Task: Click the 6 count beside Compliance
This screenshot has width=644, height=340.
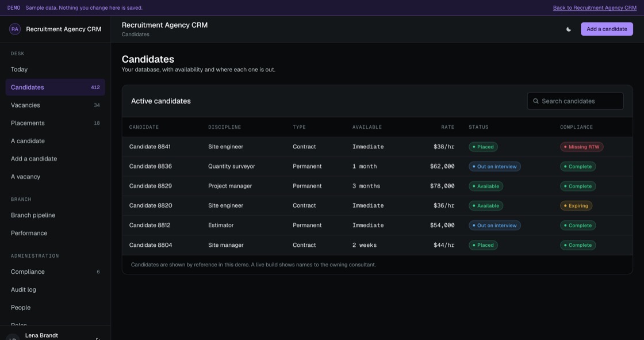Action: [x=98, y=272]
